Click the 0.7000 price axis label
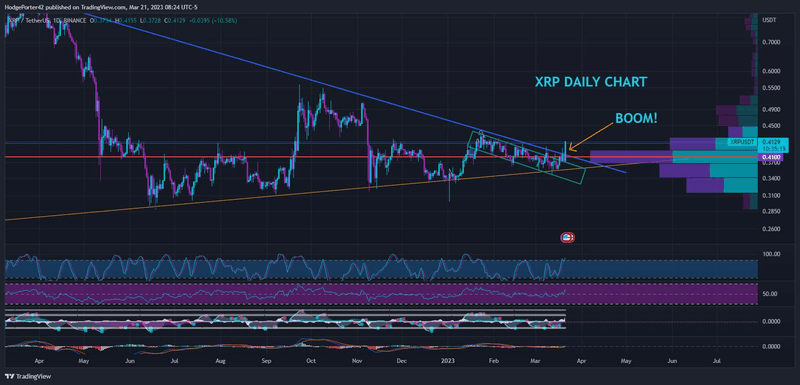The width and height of the screenshot is (800, 385). (770, 42)
